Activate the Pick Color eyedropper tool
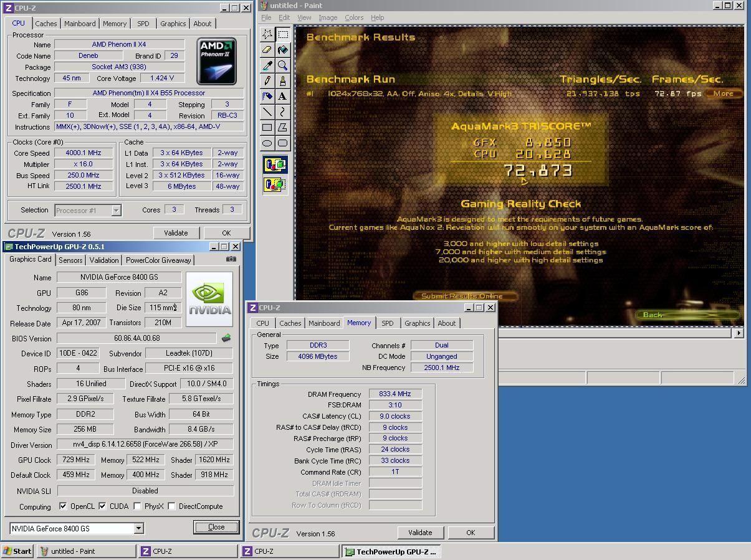The height and width of the screenshot is (560, 751). coord(267,65)
